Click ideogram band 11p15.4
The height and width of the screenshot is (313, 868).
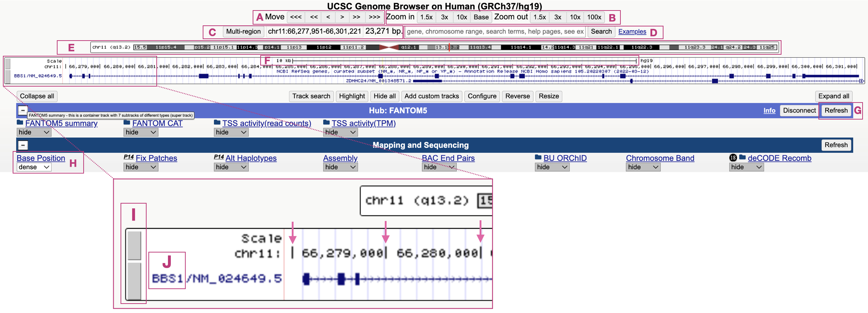pyautogui.click(x=166, y=47)
